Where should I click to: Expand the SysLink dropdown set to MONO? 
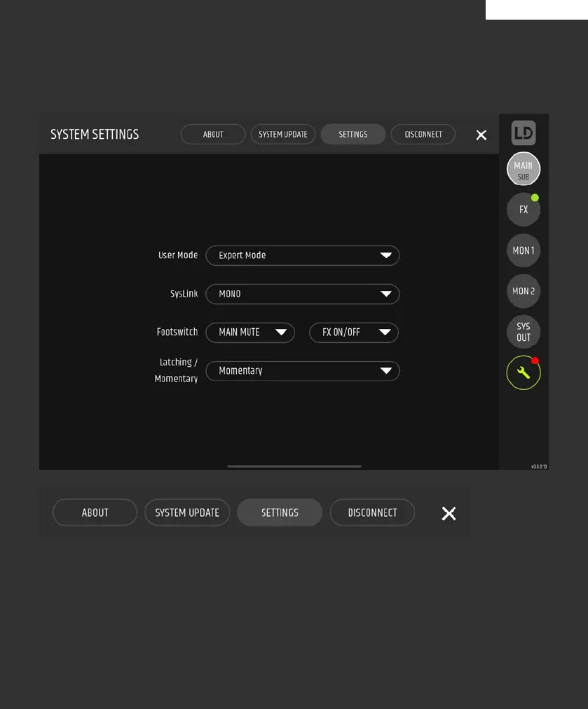(x=302, y=294)
